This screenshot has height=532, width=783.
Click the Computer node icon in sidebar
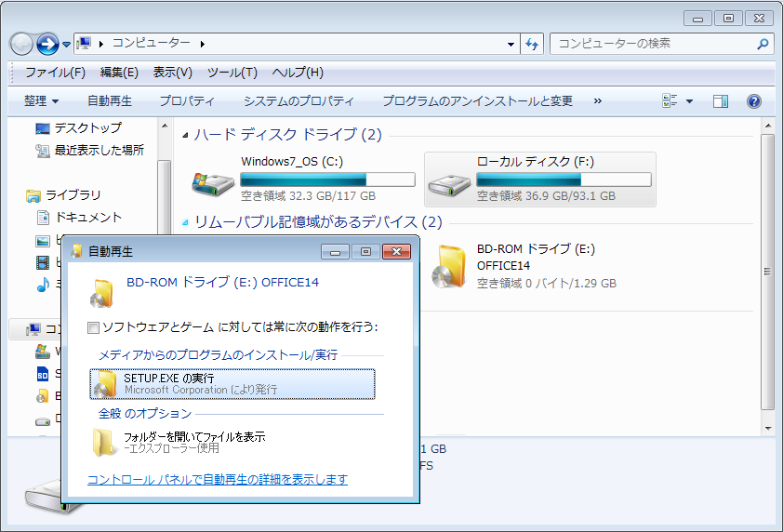pos(34,329)
